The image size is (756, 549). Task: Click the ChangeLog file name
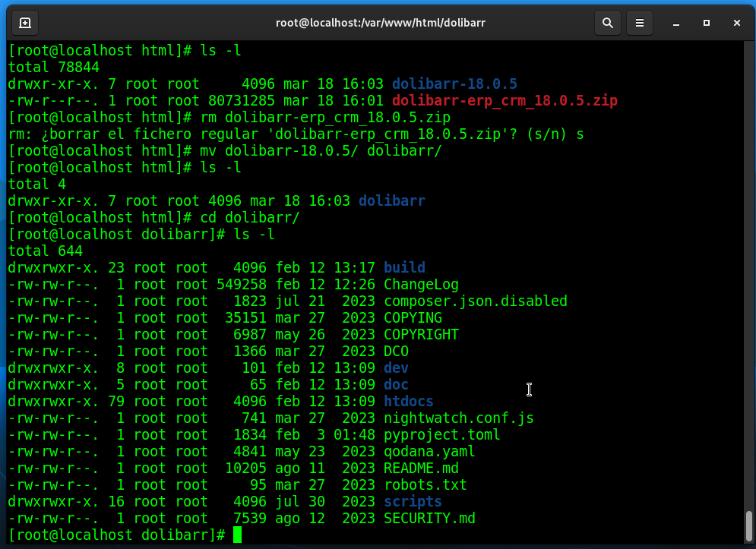(421, 284)
